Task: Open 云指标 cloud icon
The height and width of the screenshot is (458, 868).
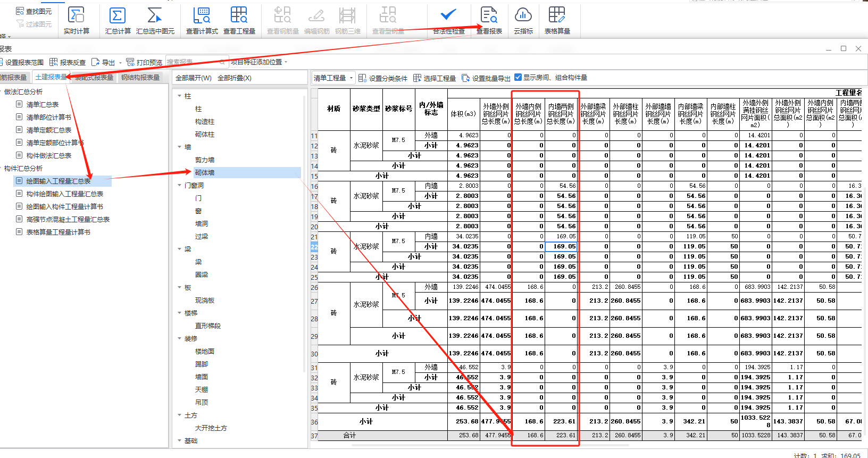Action: pos(523,20)
